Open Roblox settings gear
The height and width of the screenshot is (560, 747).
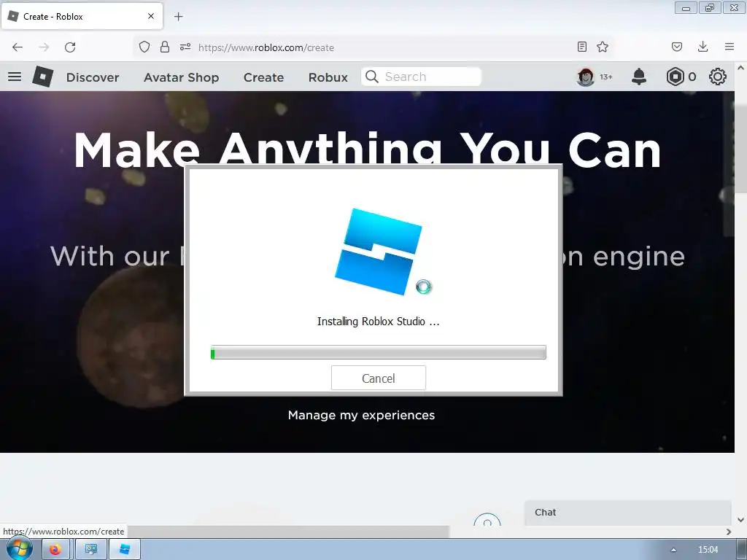click(x=718, y=77)
